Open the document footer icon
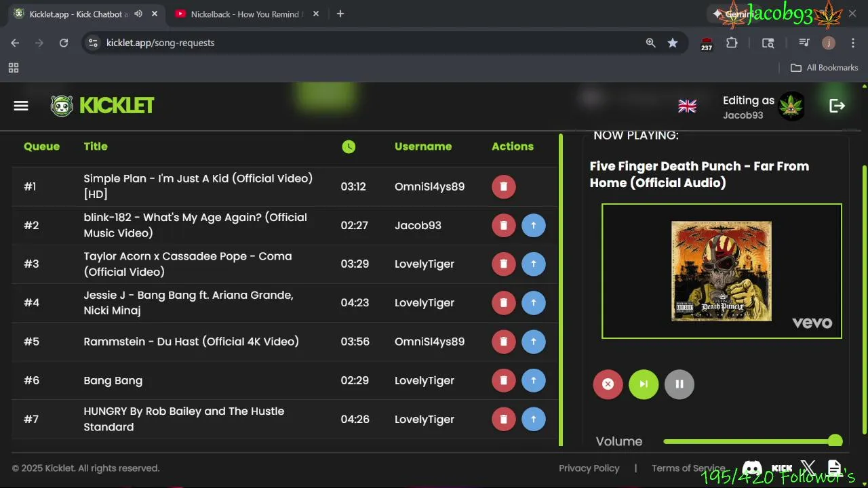 [834, 468]
